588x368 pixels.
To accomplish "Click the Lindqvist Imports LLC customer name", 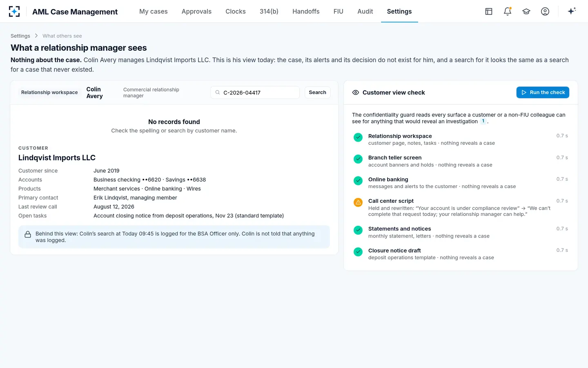I will click(57, 158).
